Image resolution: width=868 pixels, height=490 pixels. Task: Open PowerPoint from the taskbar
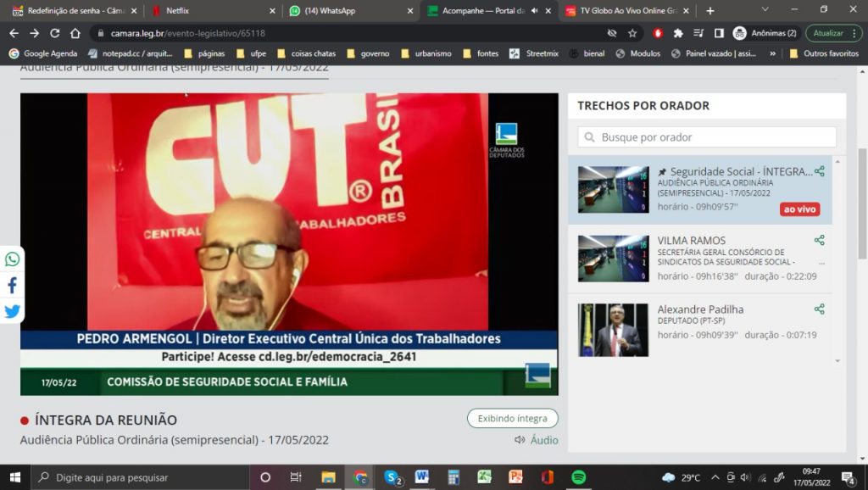click(x=515, y=477)
